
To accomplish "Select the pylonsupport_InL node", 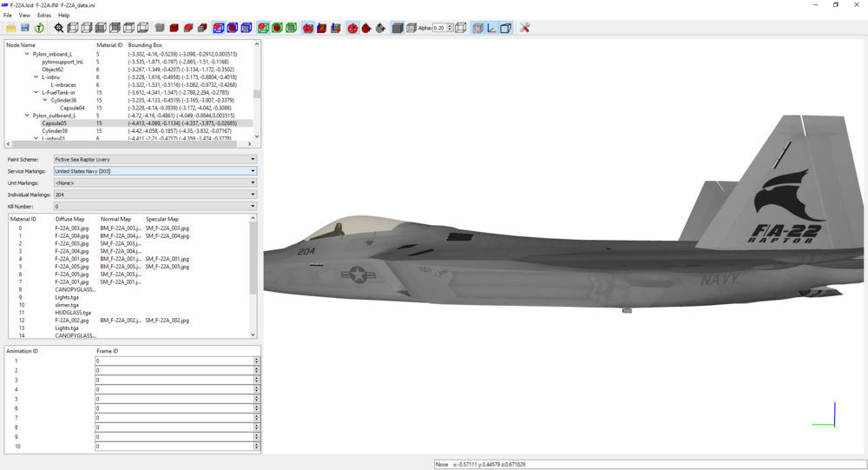I will [62, 62].
